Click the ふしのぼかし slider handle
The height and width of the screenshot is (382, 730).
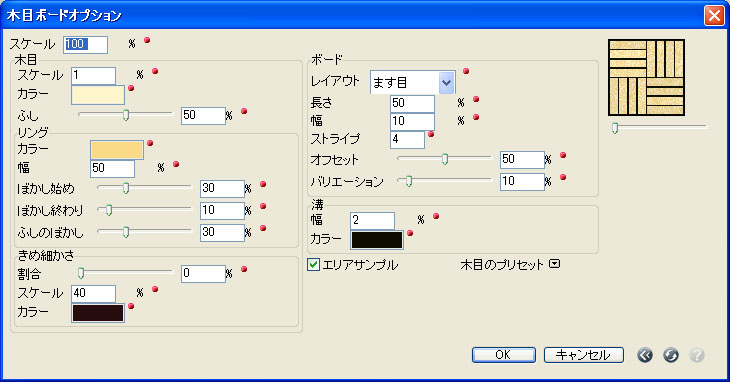click(x=126, y=232)
